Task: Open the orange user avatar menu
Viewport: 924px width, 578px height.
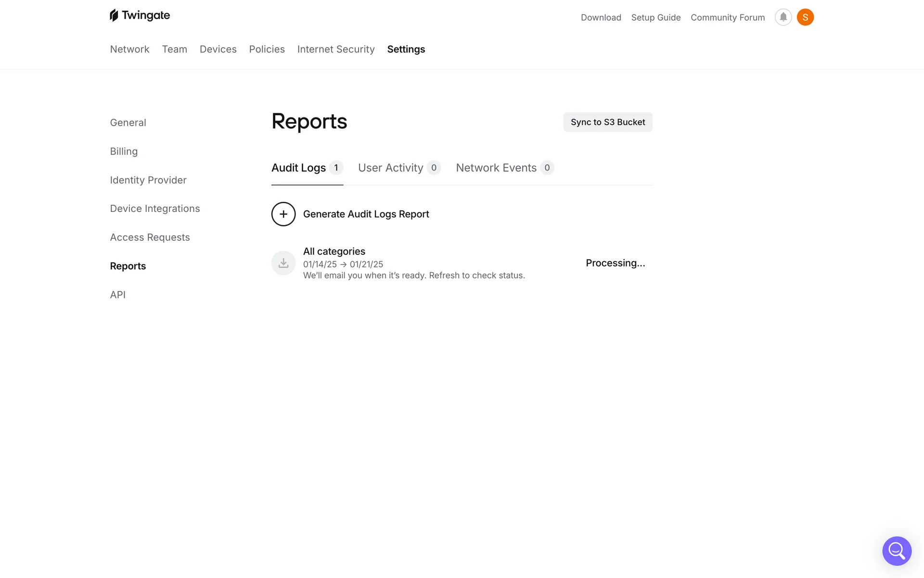Action: (x=805, y=17)
